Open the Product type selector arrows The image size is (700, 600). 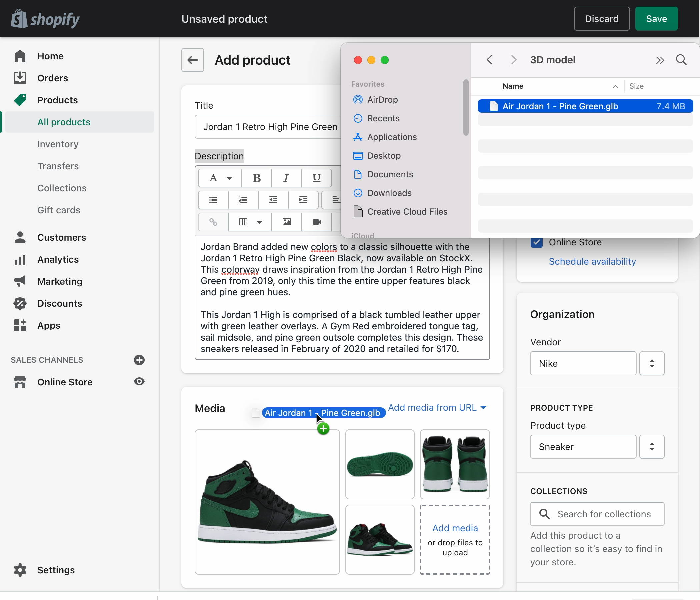click(652, 447)
